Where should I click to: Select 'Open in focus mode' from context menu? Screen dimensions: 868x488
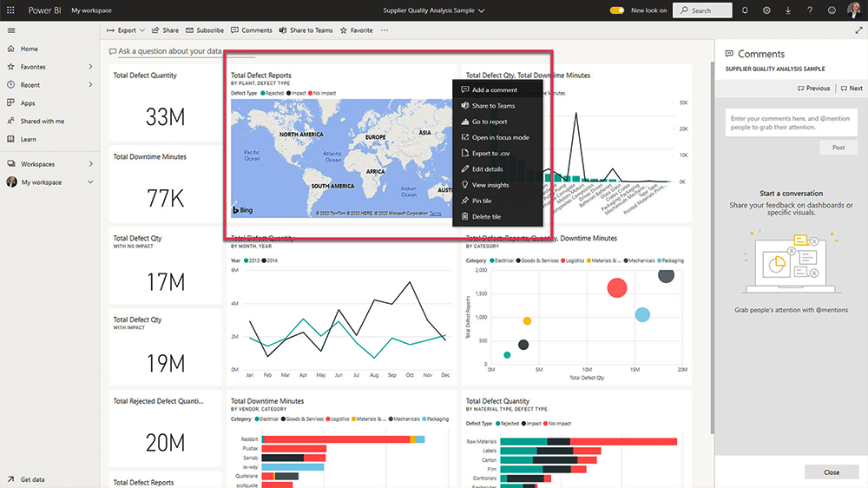pos(500,137)
